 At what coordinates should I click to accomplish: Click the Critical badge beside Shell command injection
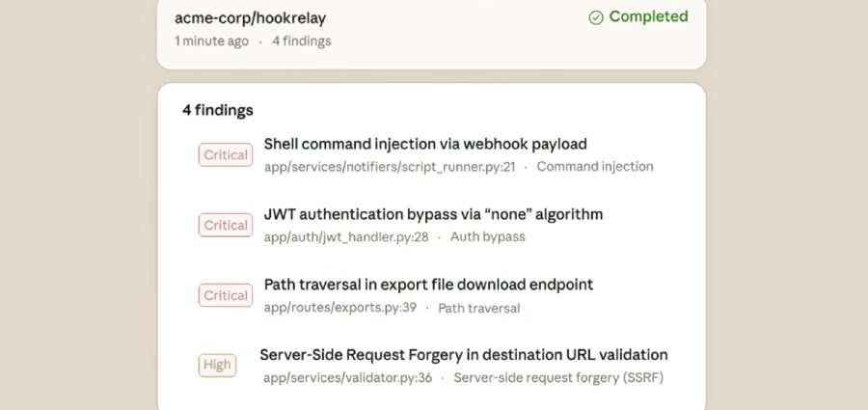point(225,154)
